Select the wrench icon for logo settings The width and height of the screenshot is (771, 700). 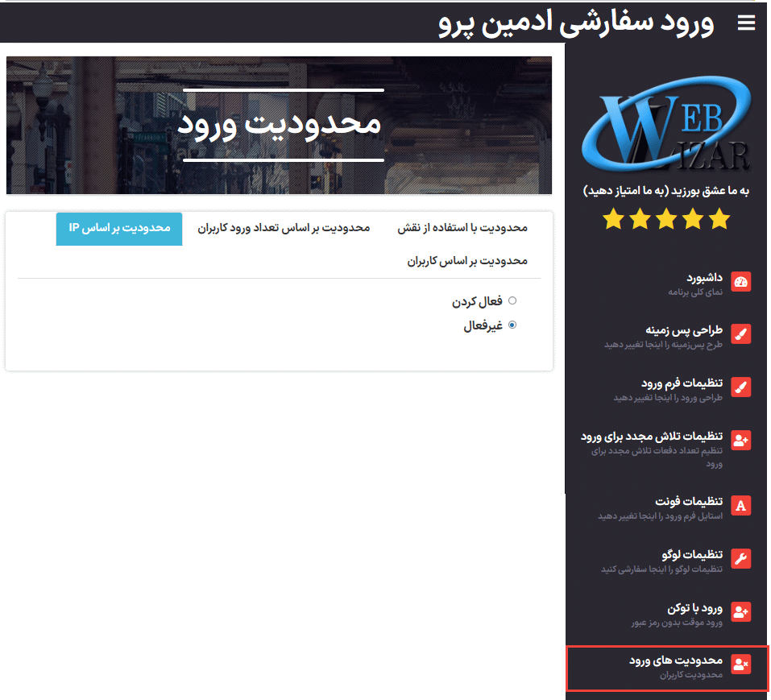pos(740,558)
